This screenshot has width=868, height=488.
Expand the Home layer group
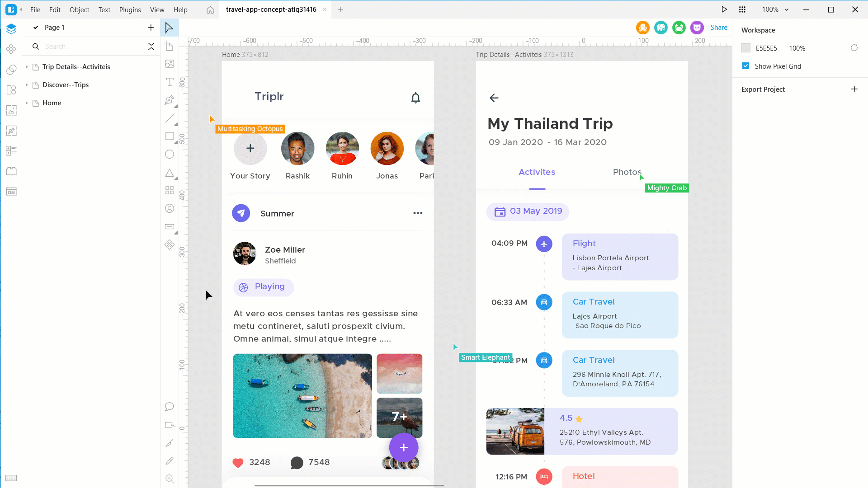(x=26, y=103)
